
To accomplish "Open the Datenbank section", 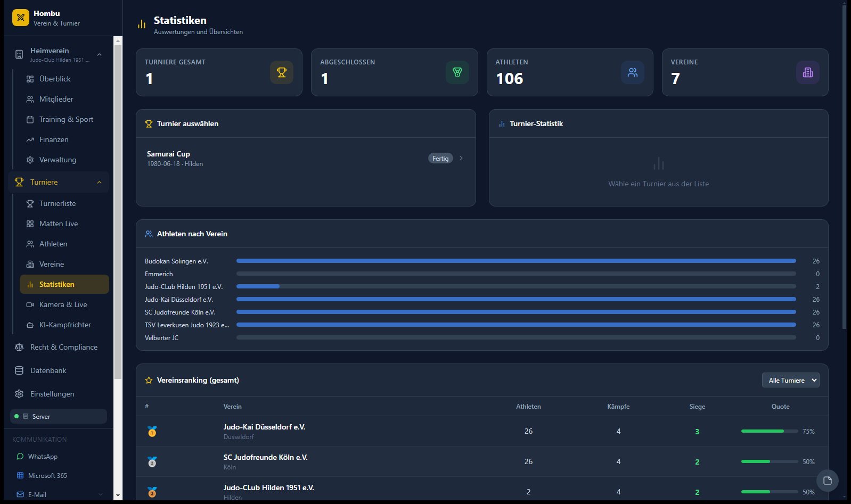I will (x=59, y=370).
